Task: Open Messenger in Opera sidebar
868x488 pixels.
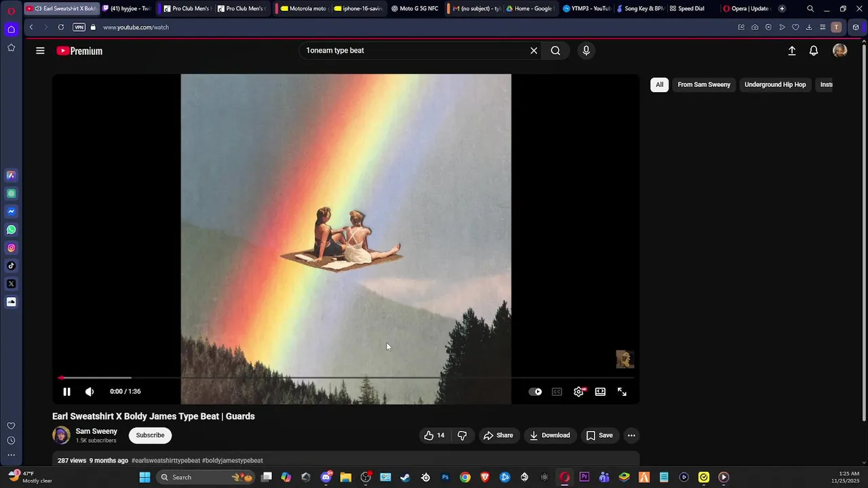Action: [12, 211]
